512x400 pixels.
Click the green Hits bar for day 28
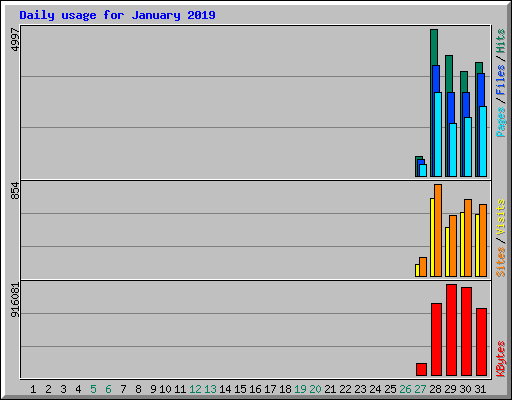434,47
